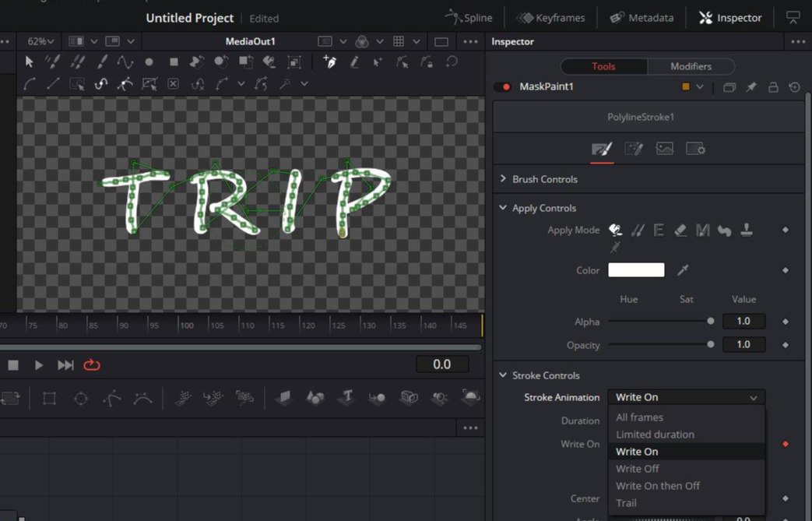The image size is (812, 521).
Task: Toggle keyframe diamond for Color
Action: pos(786,270)
